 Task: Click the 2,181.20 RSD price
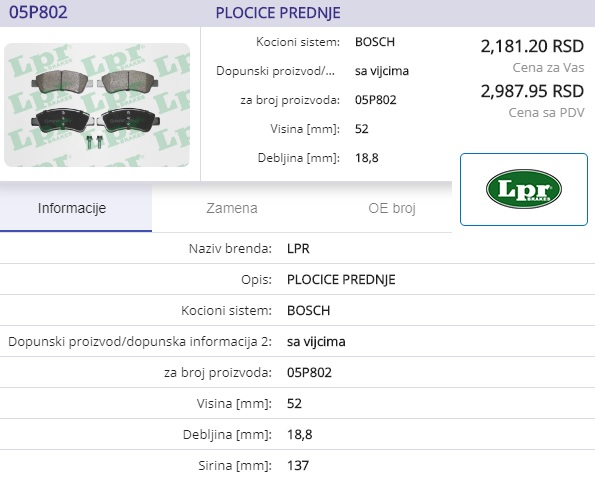(532, 46)
